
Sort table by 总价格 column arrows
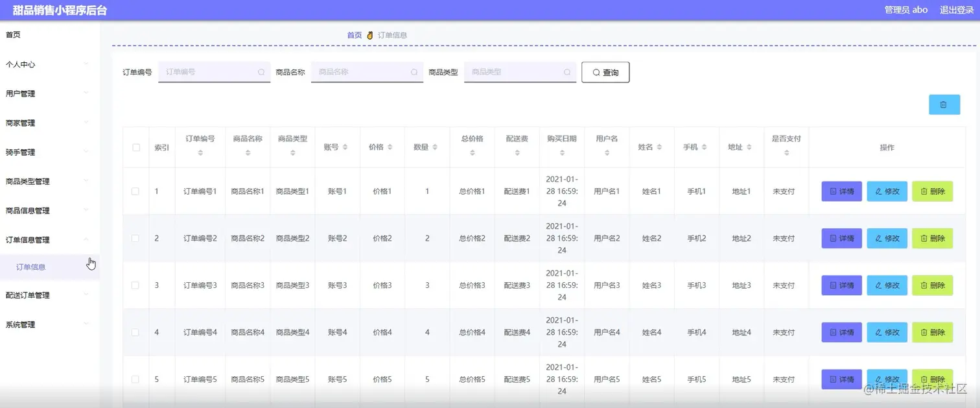pos(472,153)
